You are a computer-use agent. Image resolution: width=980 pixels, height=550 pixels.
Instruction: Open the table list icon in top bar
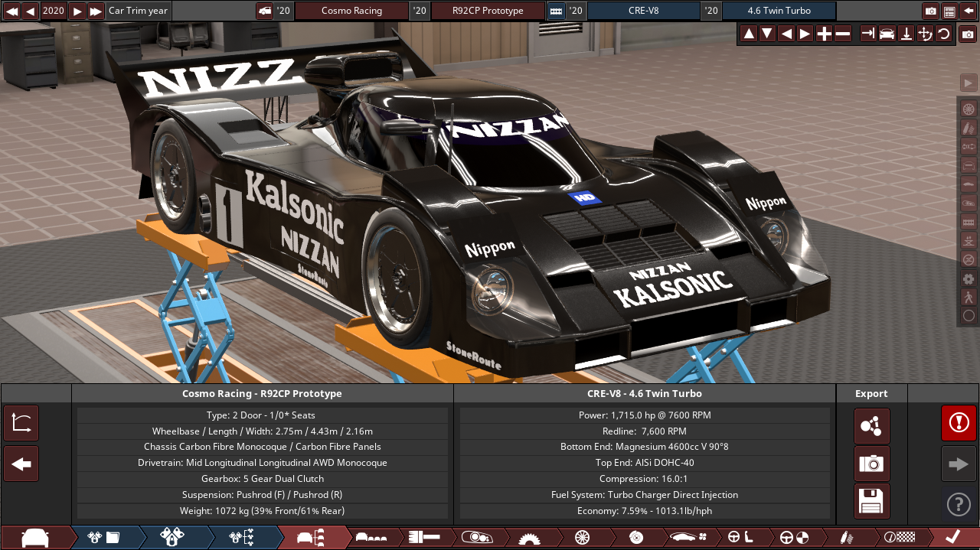coord(949,11)
